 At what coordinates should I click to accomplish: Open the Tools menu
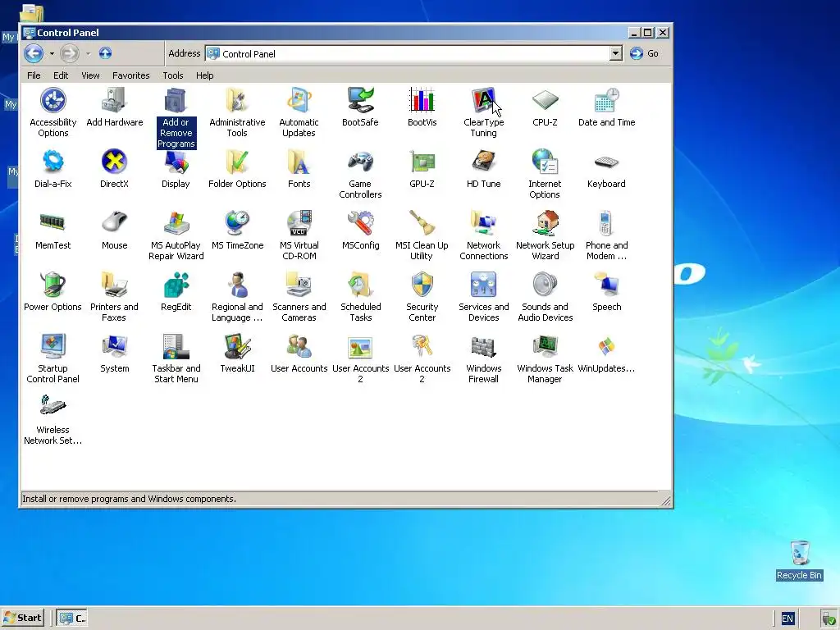click(173, 75)
